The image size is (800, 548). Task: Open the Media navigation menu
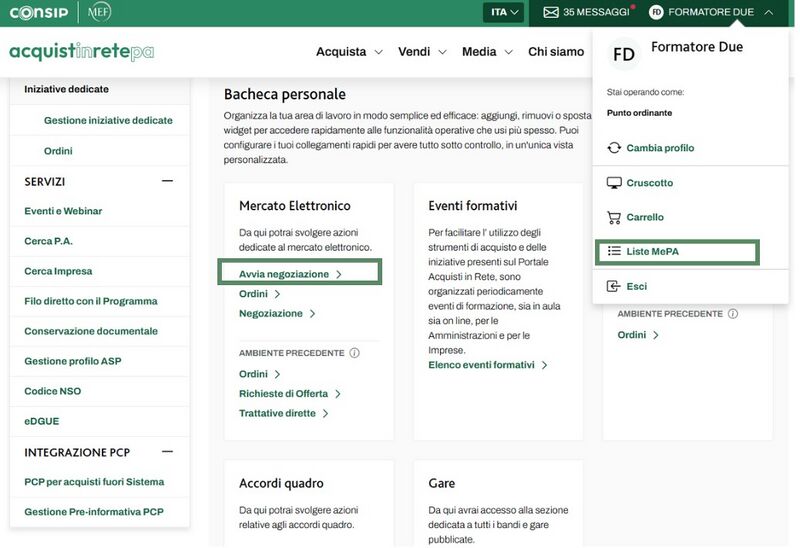pos(487,52)
